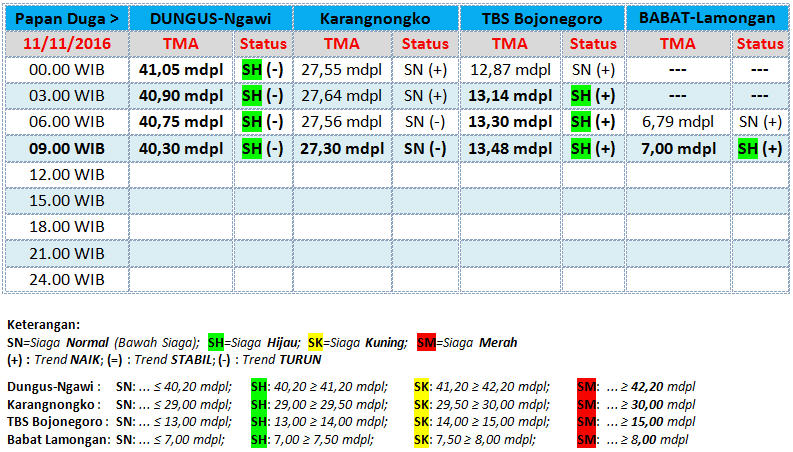
Task: Select the BABAT-Lamongan column header
Action: [708, 18]
